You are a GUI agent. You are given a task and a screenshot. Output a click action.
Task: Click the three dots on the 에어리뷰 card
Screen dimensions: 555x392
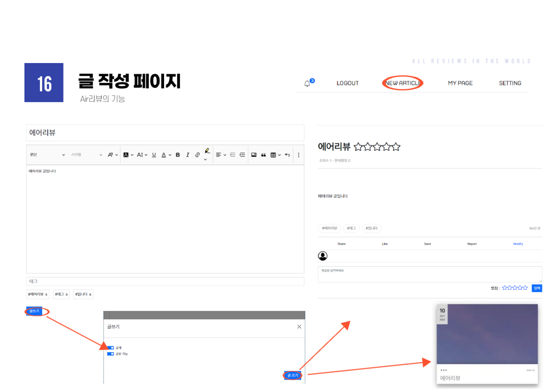click(443, 370)
